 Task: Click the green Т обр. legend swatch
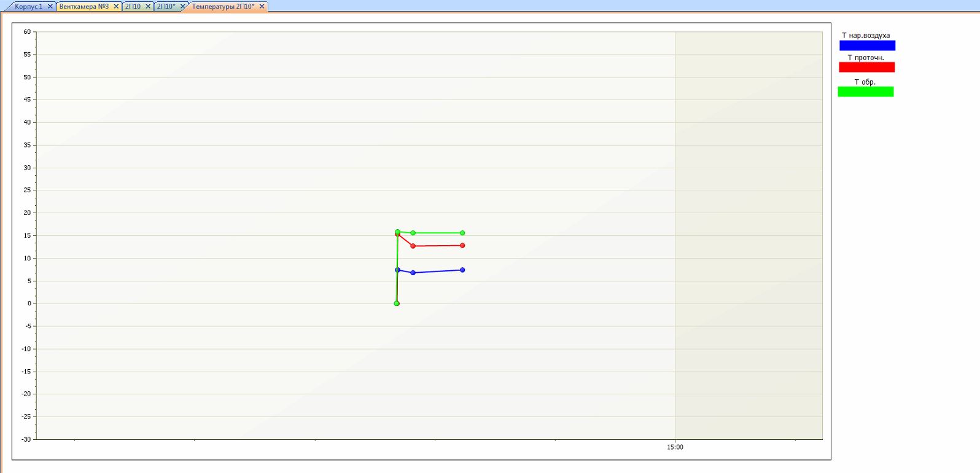point(865,92)
